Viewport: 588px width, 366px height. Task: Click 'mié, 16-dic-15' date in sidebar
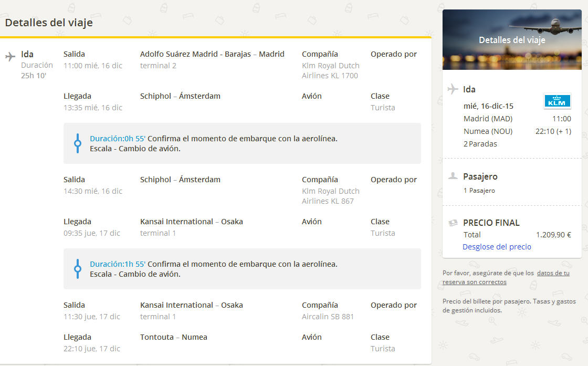pyautogui.click(x=488, y=106)
